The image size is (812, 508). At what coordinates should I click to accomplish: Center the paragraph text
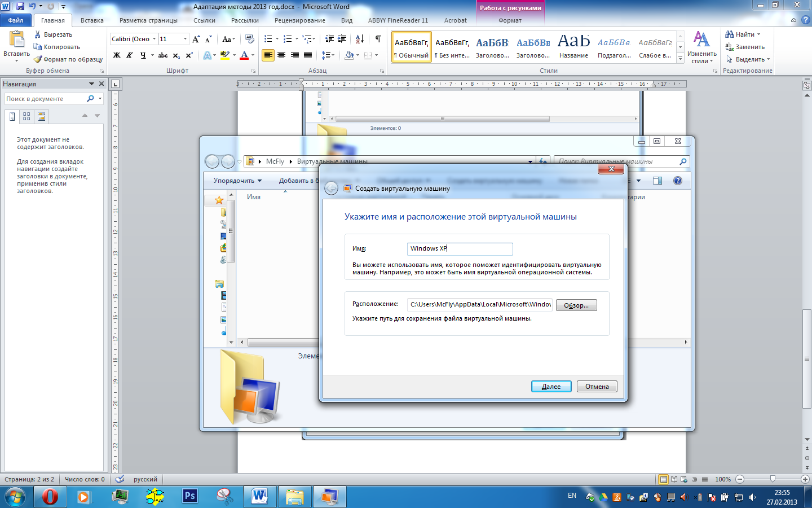281,55
